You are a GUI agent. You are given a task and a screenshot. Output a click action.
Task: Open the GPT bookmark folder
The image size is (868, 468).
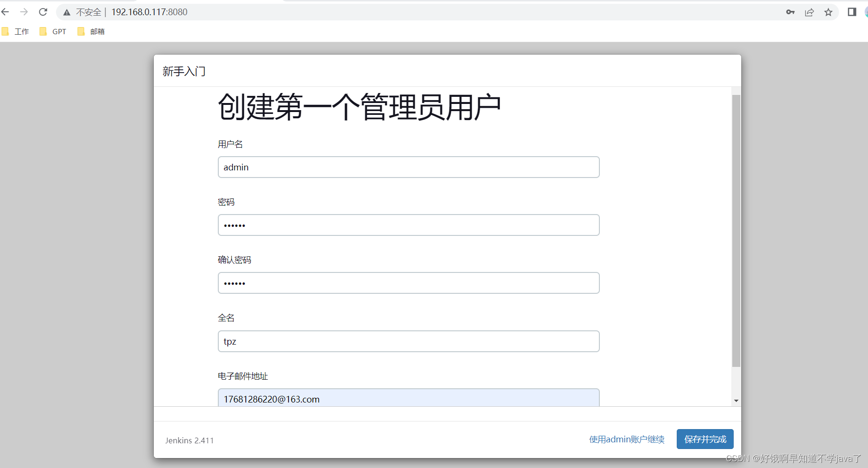point(53,31)
